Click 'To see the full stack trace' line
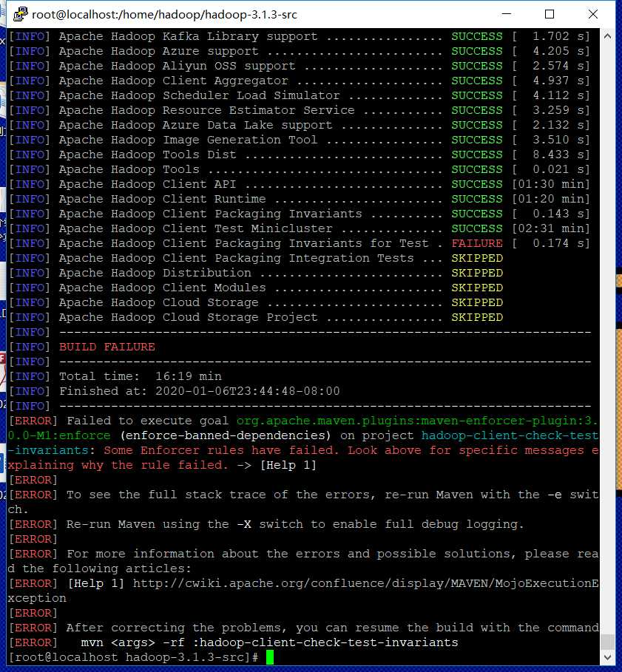Viewport: 622px width, 672px height. point(302,502)
